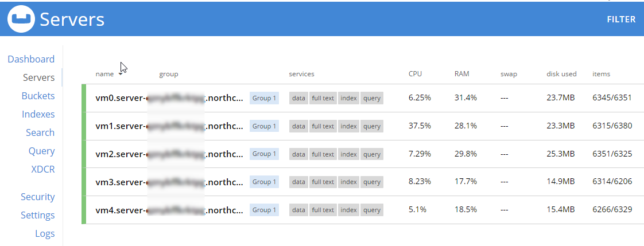The width and height of the screenshot is (644, 246).
Task: Open the Settings page
Action: [38, 215]
